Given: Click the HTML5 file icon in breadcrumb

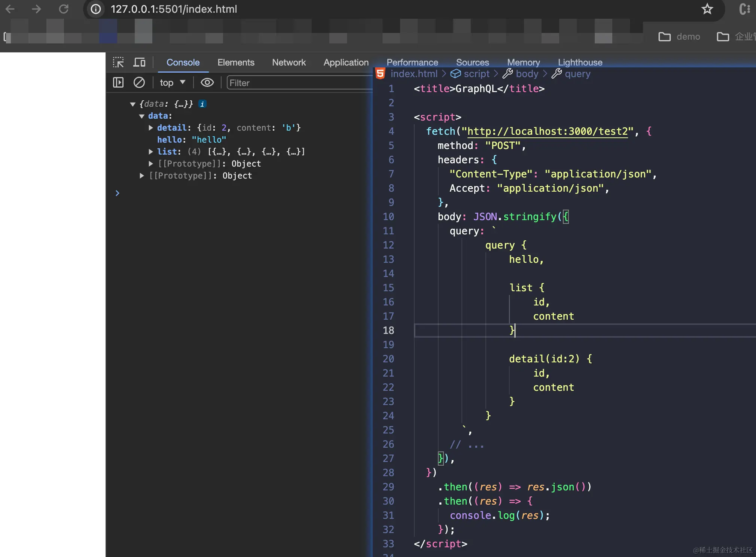Looking at the screenshot, I should [x=380, y=73].
